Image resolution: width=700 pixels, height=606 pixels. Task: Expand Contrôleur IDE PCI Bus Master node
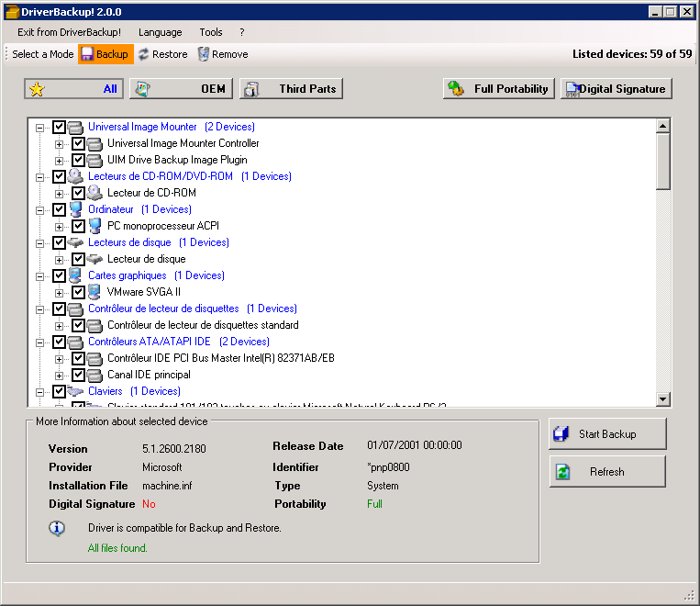[59, 359]
